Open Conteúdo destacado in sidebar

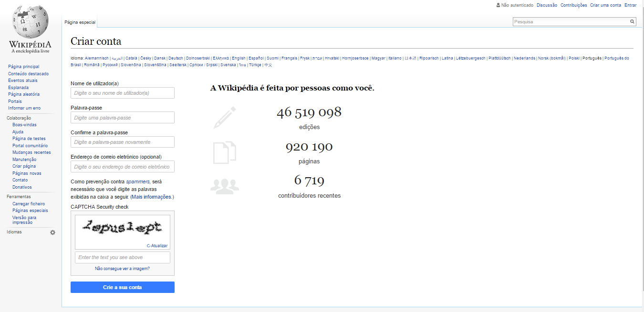(x=29, y=74)
